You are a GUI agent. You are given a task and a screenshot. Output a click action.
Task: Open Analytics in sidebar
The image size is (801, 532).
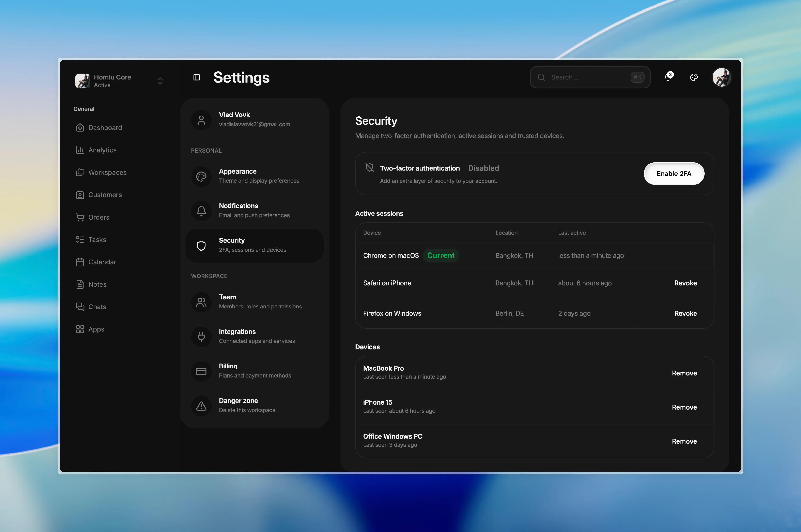coord(102,150)
